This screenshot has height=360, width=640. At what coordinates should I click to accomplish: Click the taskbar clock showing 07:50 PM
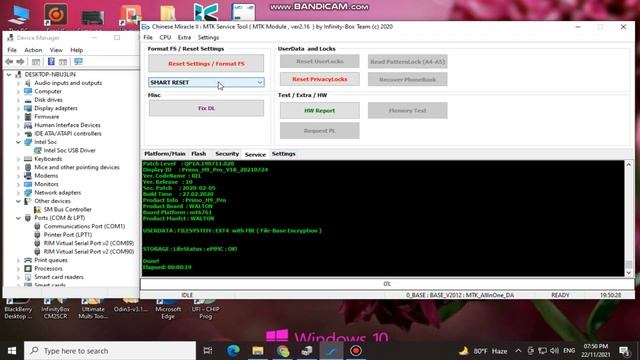pos(596,351)
